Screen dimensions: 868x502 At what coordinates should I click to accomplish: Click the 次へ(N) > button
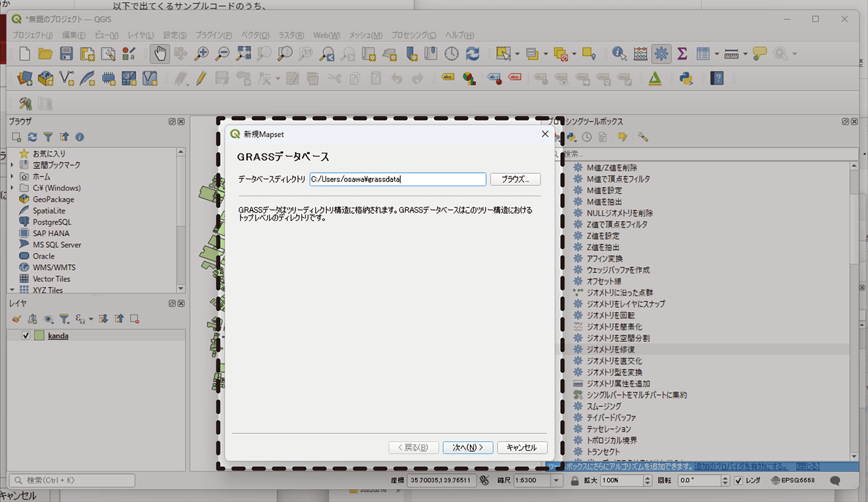point(467,448)
